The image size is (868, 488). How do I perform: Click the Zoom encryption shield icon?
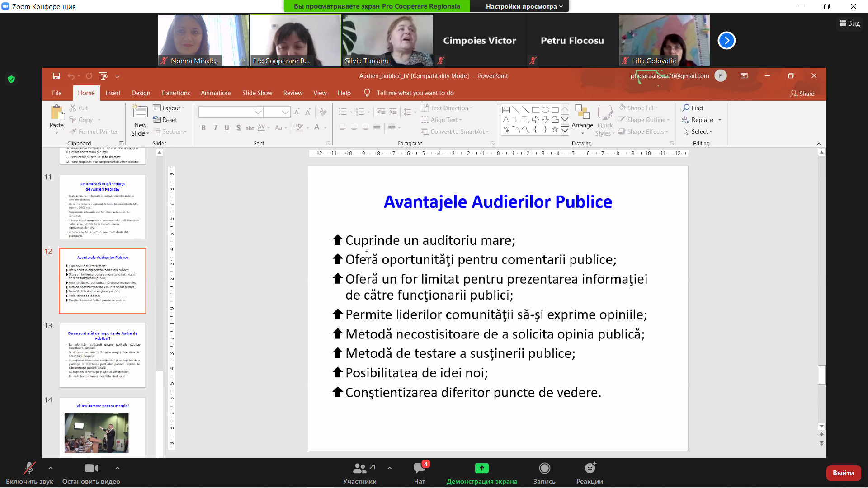11,79
